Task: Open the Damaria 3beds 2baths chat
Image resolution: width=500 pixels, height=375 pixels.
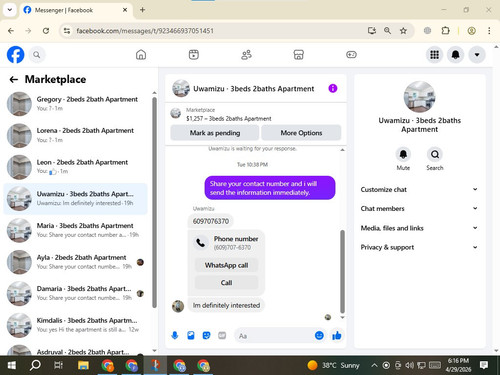Action: pyautogui.click(x=75, y=294)
